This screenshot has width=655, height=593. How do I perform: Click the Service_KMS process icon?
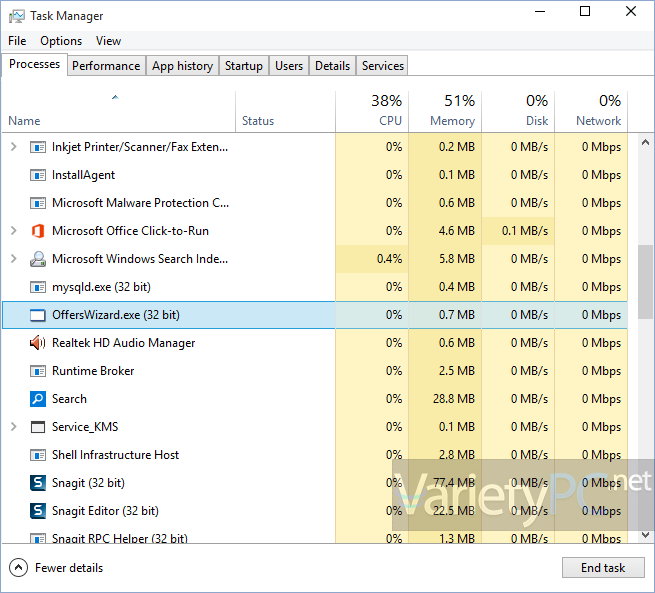(38, 427)
